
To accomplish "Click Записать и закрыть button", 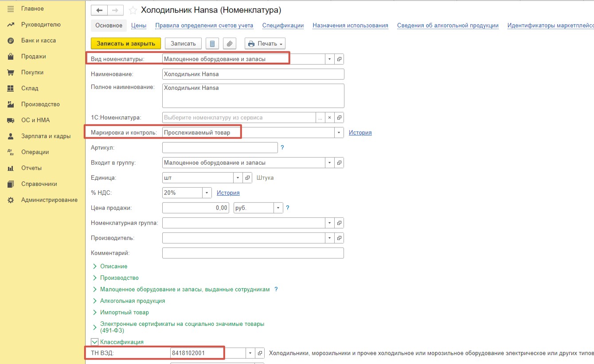I will (x=126, y=43).
